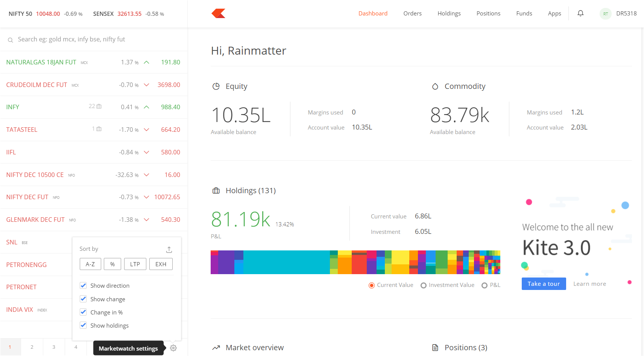Open DR5318 user menu
The width and height of the screenshot is (644, 360).
626,14
